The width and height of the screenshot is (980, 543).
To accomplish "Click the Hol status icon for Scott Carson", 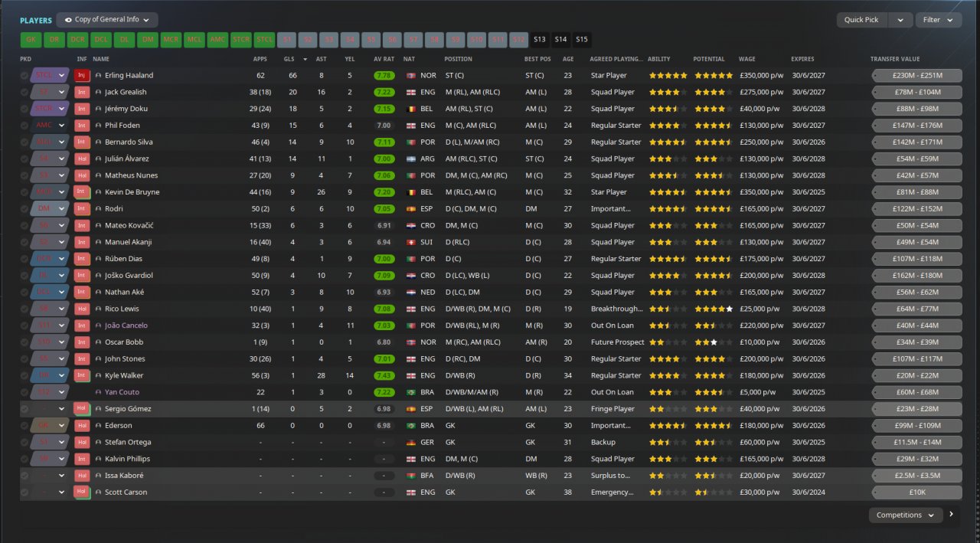I will 83,492.
